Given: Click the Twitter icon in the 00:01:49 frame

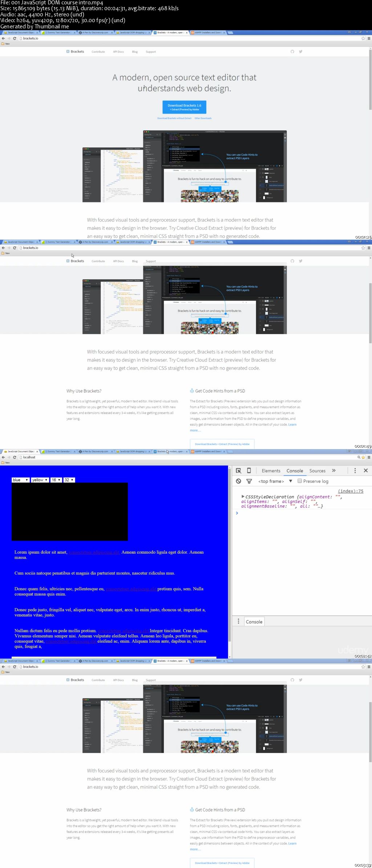Looking at the screenshot, I should (x=300, y=261).
